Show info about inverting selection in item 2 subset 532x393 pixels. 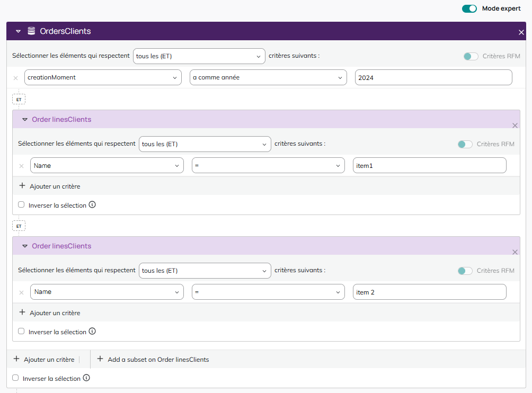point(92,331)
